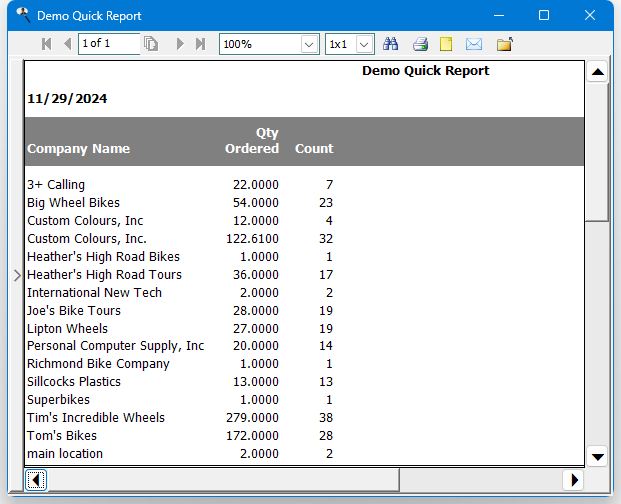Click count value 38

point(326,418)
